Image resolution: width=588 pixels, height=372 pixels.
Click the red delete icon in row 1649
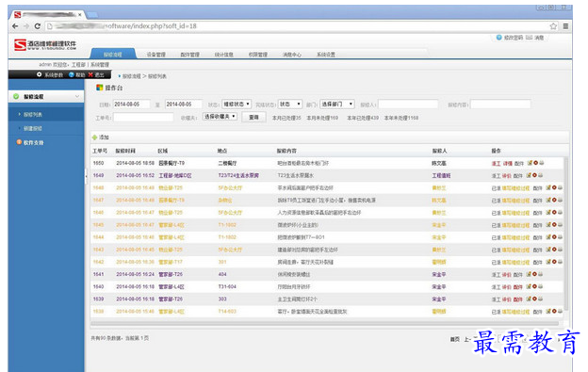click(534, 175)
